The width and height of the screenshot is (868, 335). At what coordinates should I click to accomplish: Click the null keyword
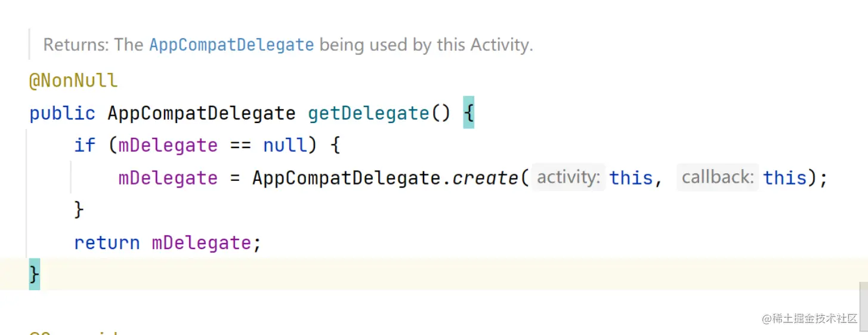(x=285, y=145)
